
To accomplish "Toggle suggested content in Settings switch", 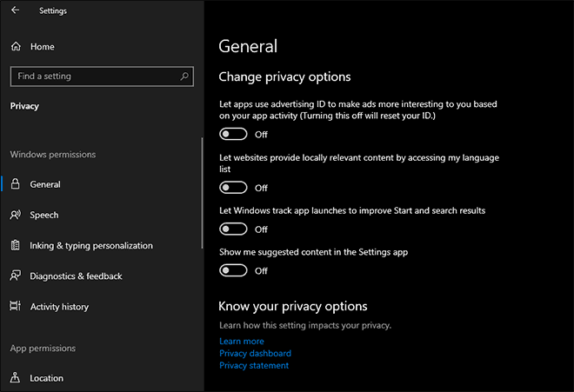I will pyautogui.click(x=233, y=270).
